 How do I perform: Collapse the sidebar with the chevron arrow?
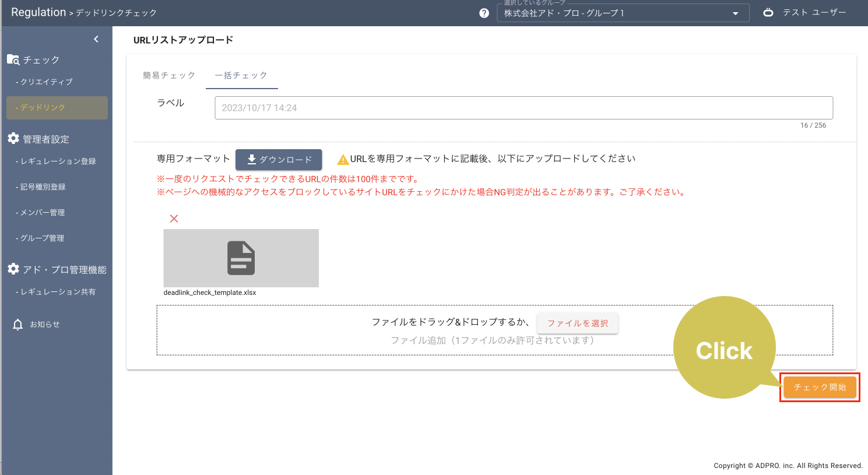[96, 39]
